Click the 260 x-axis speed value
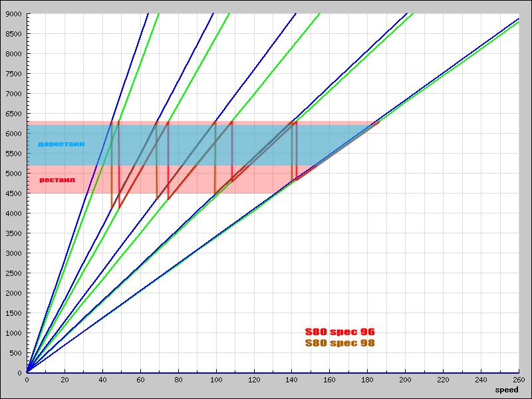Viewport: 532px width, 399px height. tap(519, 380)
